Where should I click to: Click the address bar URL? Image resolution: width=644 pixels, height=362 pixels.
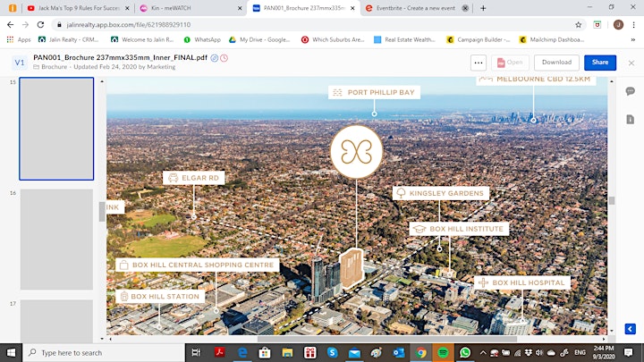pyautogui.click(x=129, y=25)
